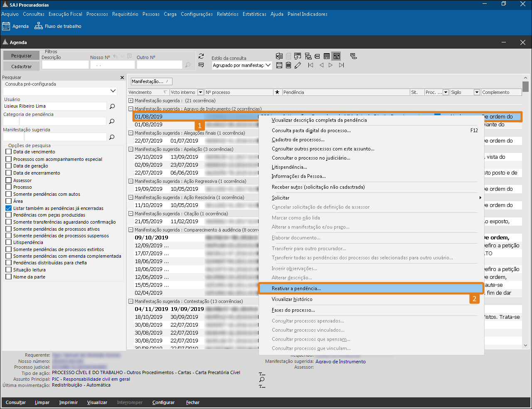This screenshot has width=532, height=409.
Task: Enable Data de vencimento checkbox
Action: 9,152
